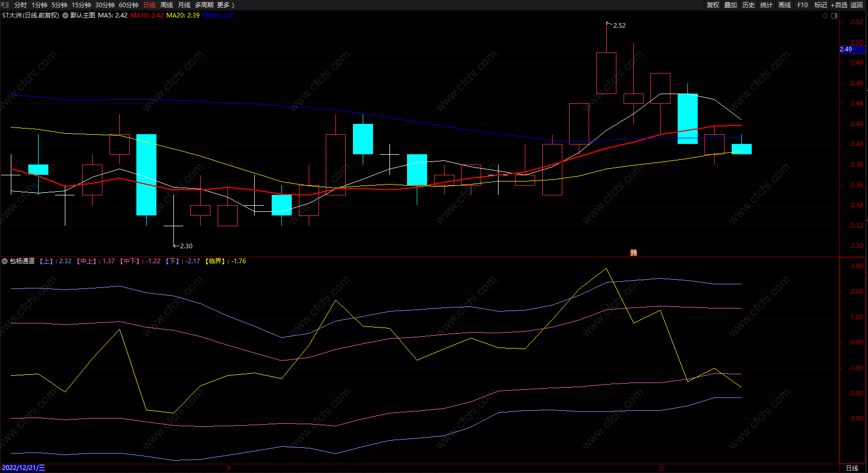Select the 日线 daily chart tab

[149, 5]
